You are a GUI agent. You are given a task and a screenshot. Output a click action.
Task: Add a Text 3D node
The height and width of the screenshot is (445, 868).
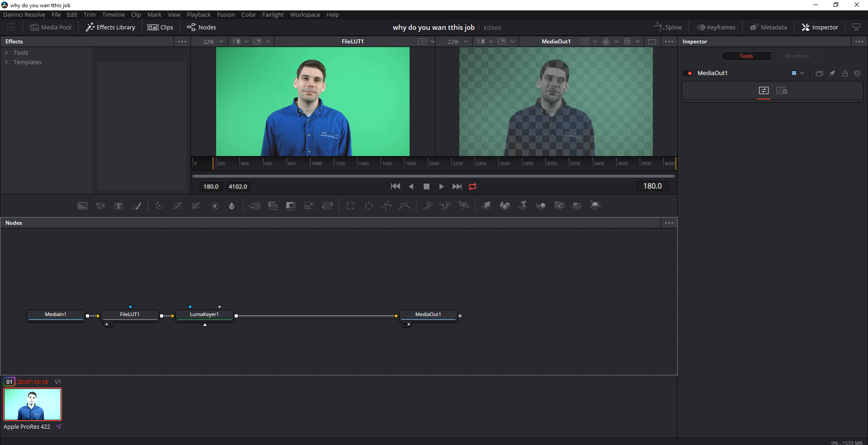coord(523,206)
